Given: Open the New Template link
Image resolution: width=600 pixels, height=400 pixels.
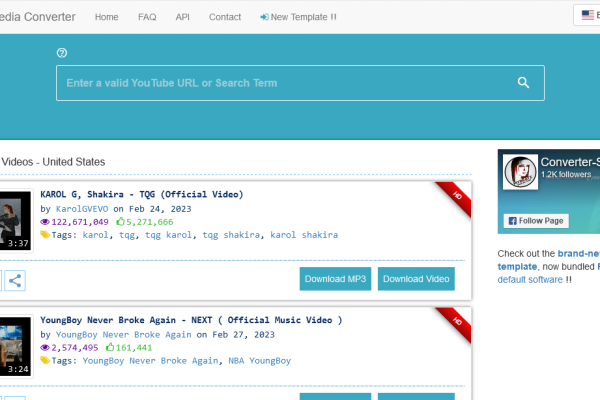Looking at the screenshot, I should [298, 17].
